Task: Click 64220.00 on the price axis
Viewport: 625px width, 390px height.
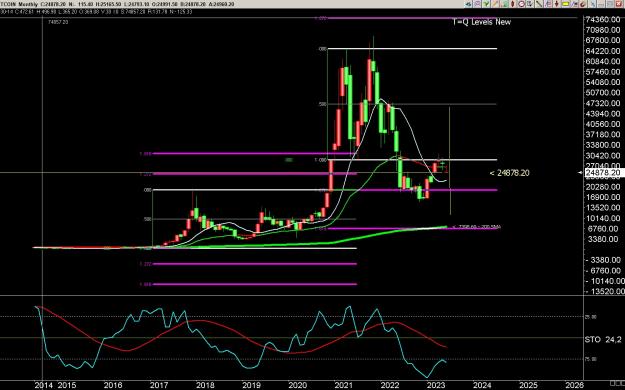Action: point(603,51)
